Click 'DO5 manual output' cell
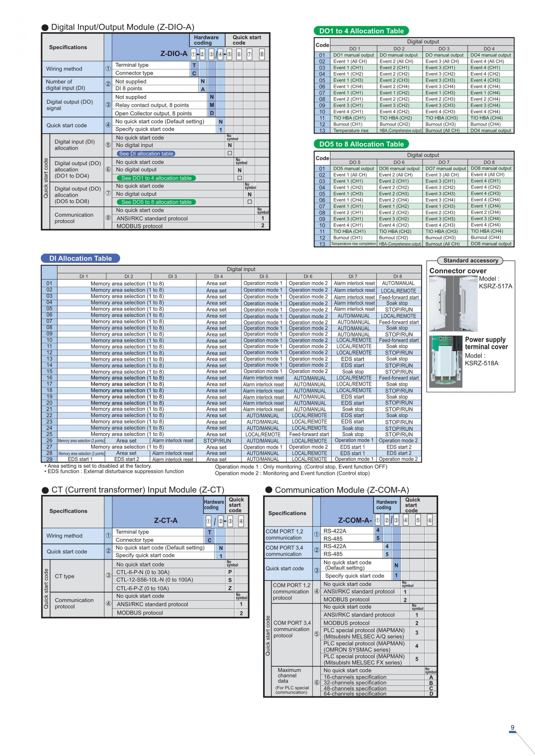Viewport: 535px width, 756px height. (x=354, y=168)
